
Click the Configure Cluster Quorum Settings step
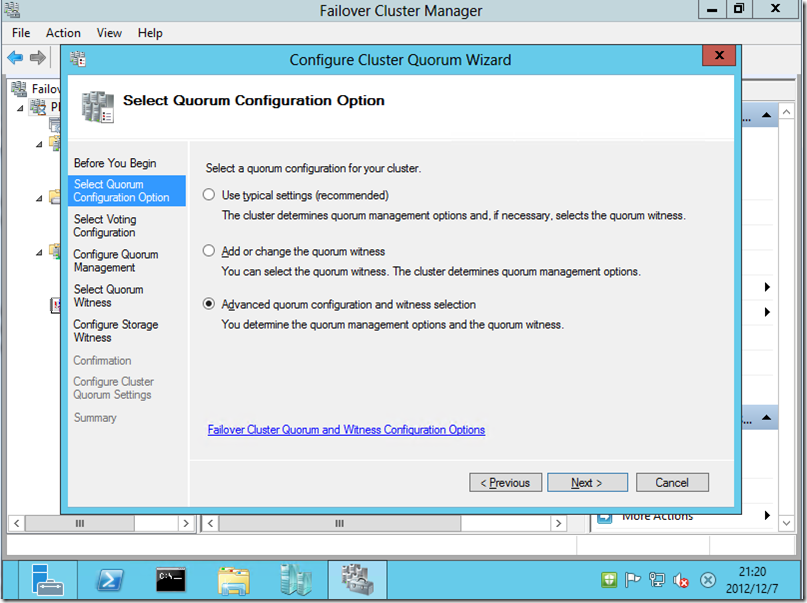pos(113,388)
